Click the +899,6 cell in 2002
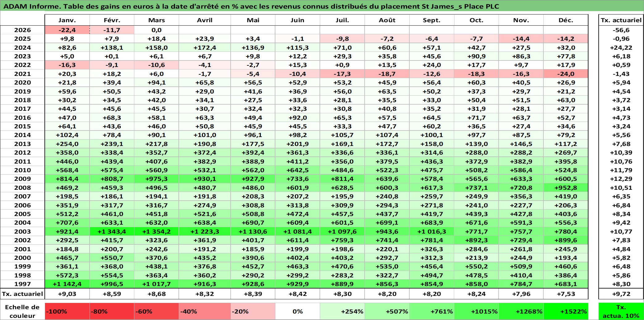644x320 pixels. (x=566, y=240)
